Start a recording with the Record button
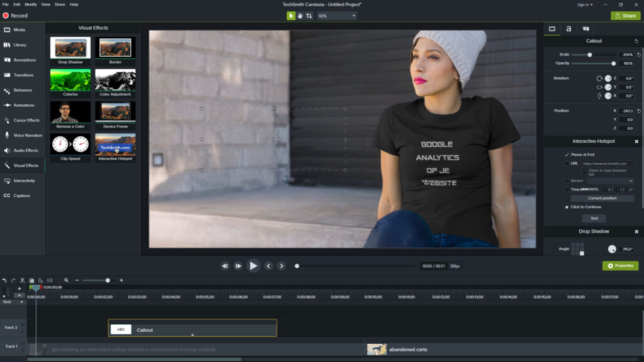The width and height of the screenshot is (644, 362). point(15,16)
